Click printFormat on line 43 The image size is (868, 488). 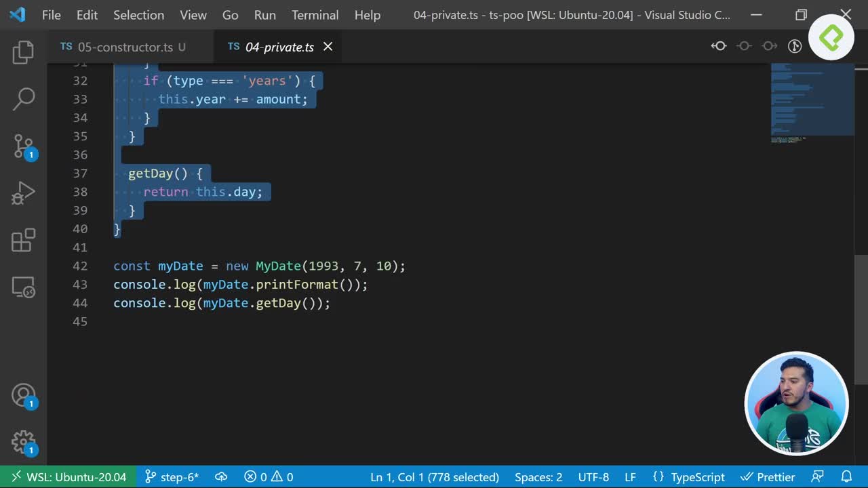tap(296, 285)
